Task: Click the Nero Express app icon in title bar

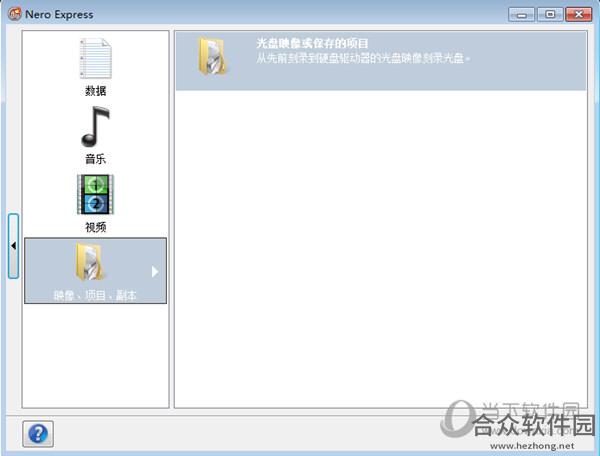Action: (x=15, y=14)
